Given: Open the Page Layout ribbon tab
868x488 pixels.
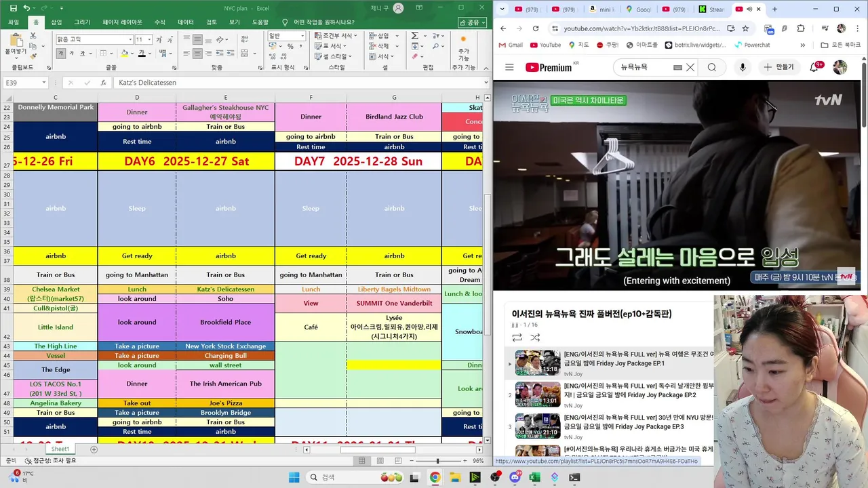Looking at the screenshot, I should (x=123, y=22).
